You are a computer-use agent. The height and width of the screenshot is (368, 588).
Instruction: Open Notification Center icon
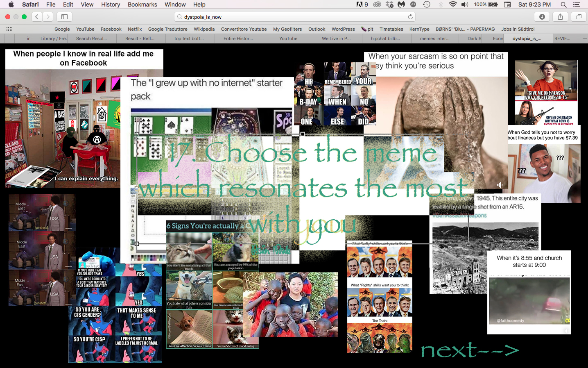click(577, 5)
